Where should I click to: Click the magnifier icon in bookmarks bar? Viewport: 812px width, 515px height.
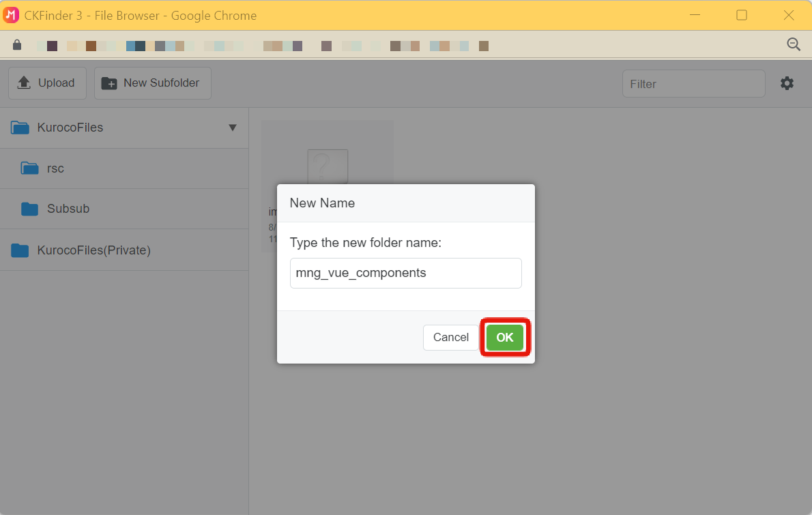tap(794, 44)
